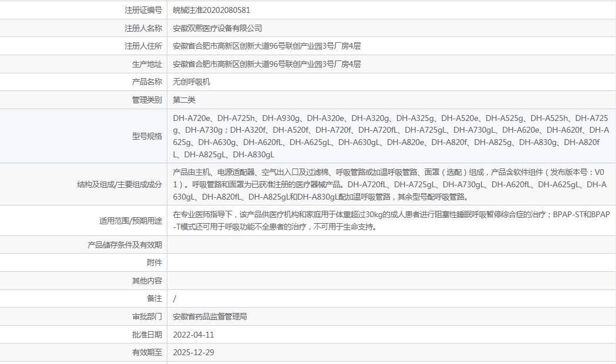Select product name 无创呼吸机
Viewport: 616px width, 364px height.
coord(191,82)
